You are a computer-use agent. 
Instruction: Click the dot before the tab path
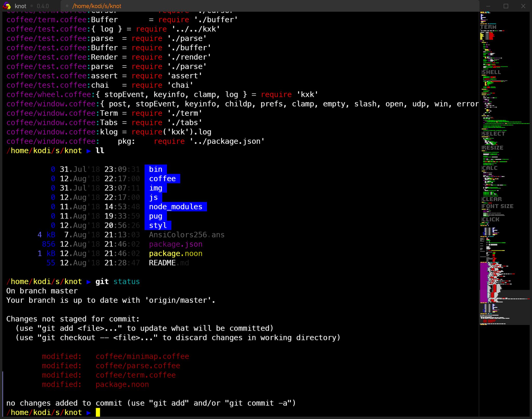point(67,6)
